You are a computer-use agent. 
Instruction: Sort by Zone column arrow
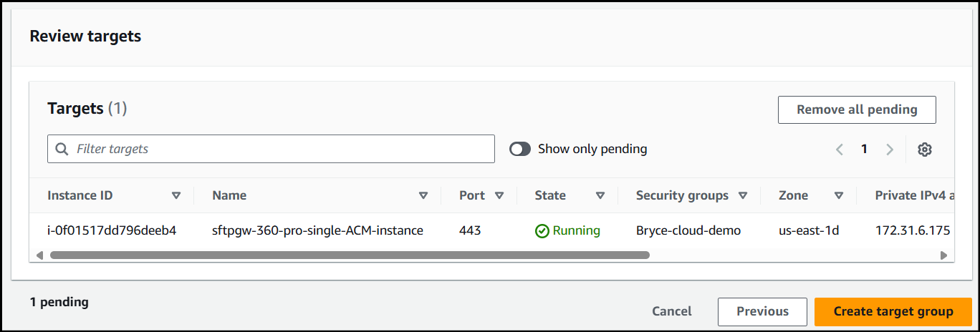(x=838, y=195)
